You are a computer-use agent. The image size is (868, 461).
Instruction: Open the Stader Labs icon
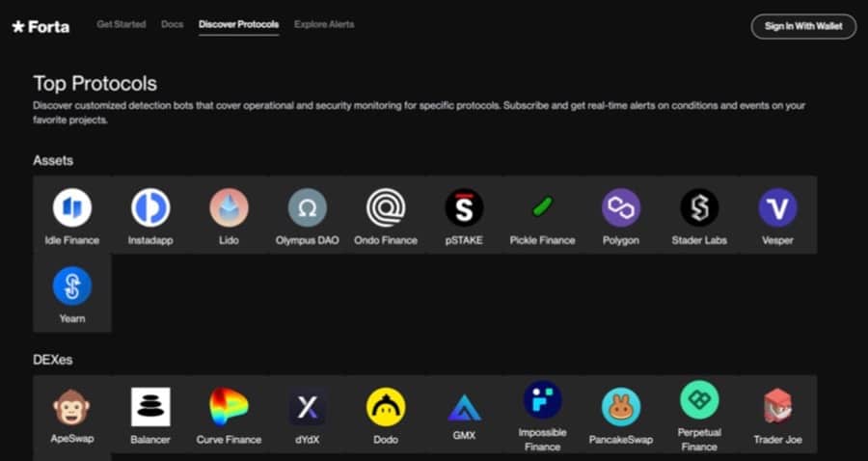click(699, 207)
